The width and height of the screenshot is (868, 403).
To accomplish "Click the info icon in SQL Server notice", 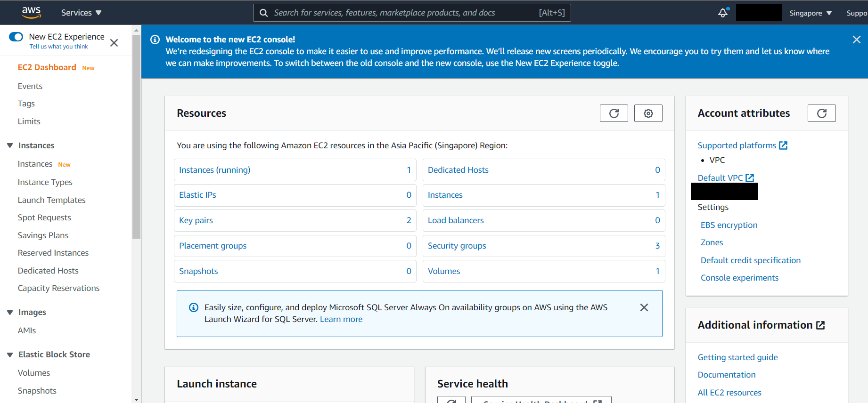I will point(193,307).
